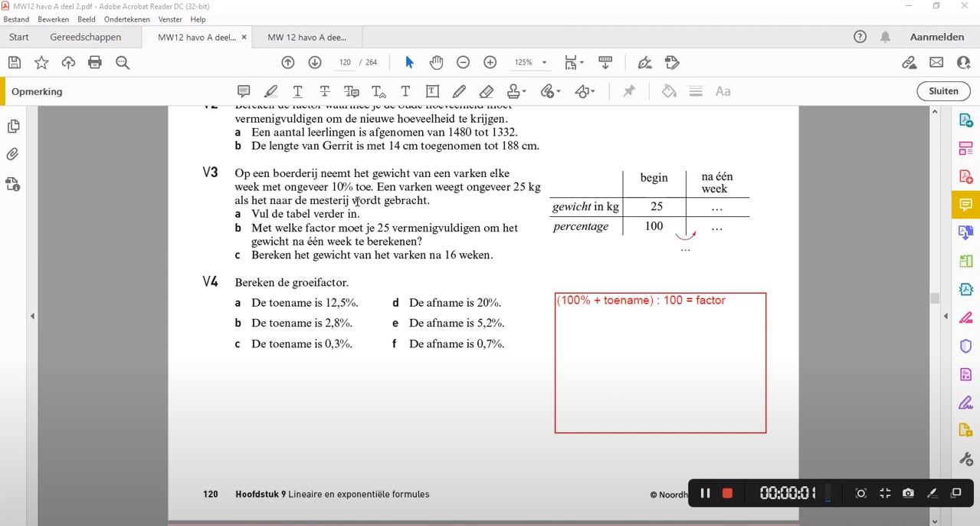The image size is (980, 526).
Task: Click the page number field showing 120
Action: [x=345, y=63]
